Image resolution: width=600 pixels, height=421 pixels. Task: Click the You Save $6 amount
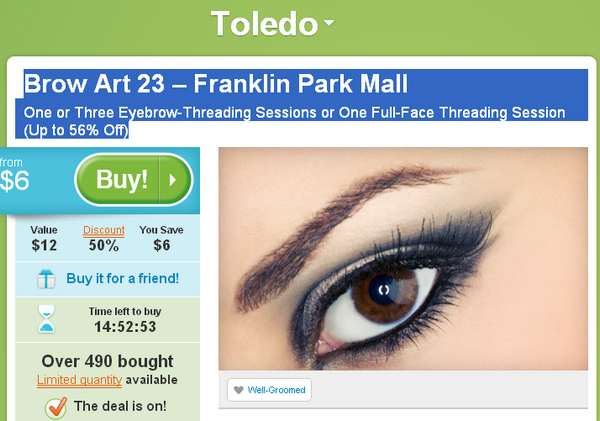pyautogui.click(x=161, y=245)
